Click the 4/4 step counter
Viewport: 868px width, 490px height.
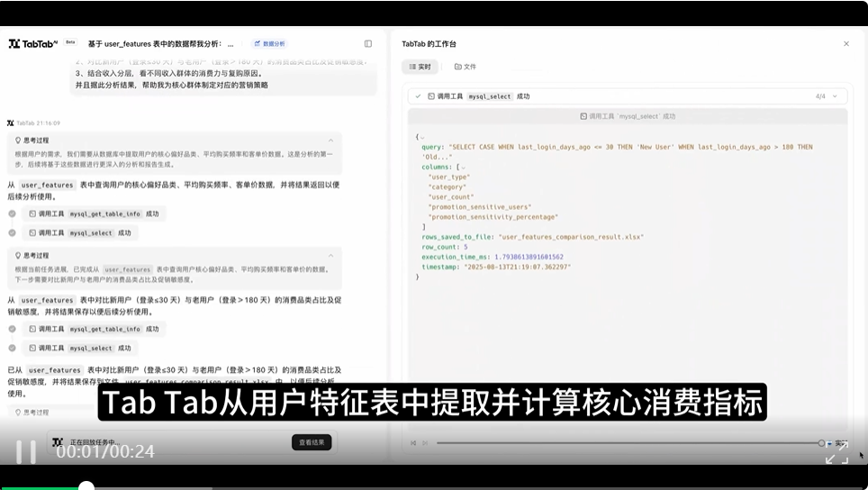(820, 96)
